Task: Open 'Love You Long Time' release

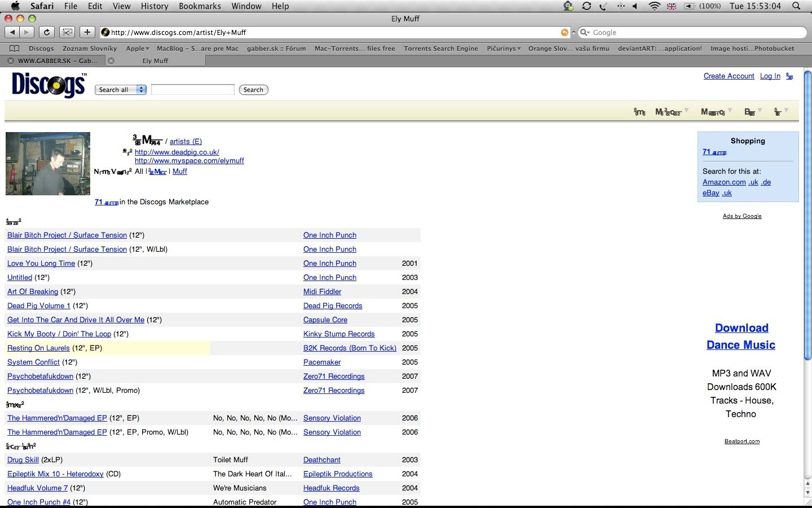Action: (41, 264)
